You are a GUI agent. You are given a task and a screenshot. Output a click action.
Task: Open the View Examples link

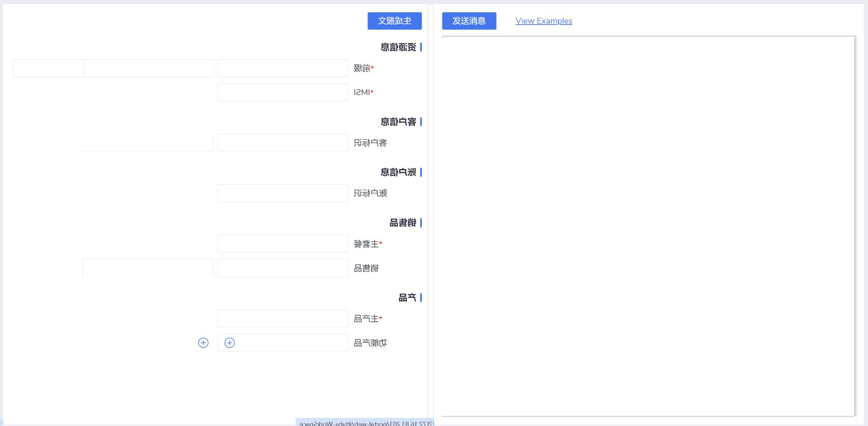click(544, 21)
